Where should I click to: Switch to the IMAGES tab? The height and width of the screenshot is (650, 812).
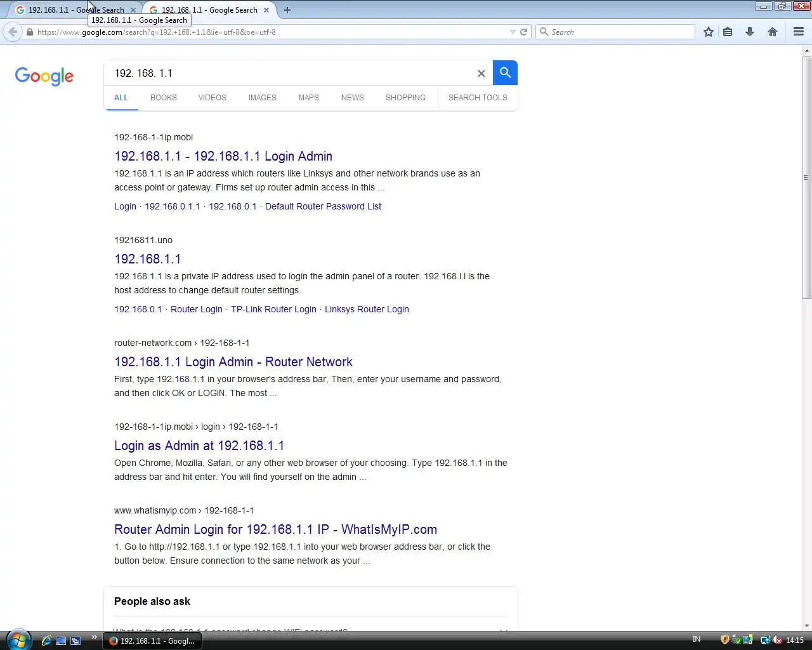263,98
